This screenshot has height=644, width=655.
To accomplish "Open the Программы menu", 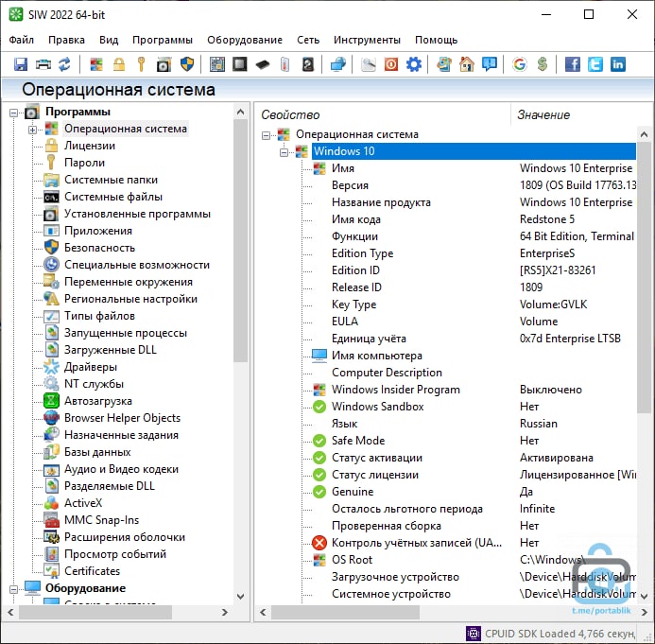I will pos(162,40).
